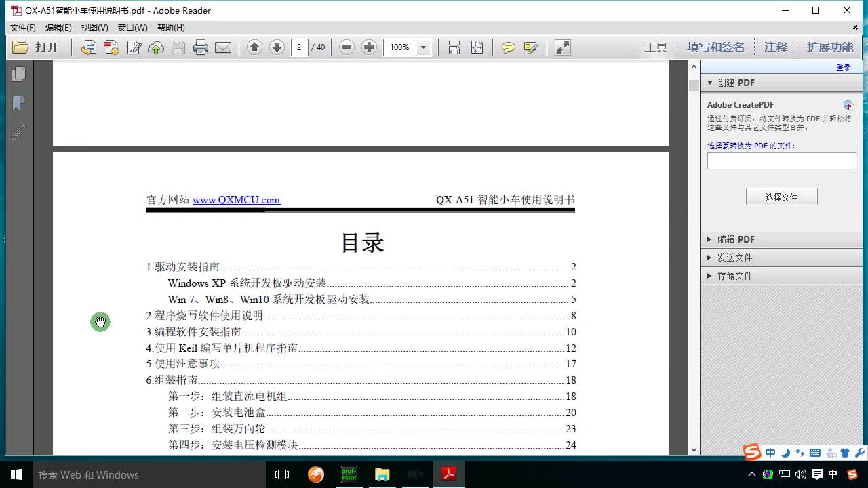
Task: Click the scrollbar up arrow of document
Action: (694, 66)
